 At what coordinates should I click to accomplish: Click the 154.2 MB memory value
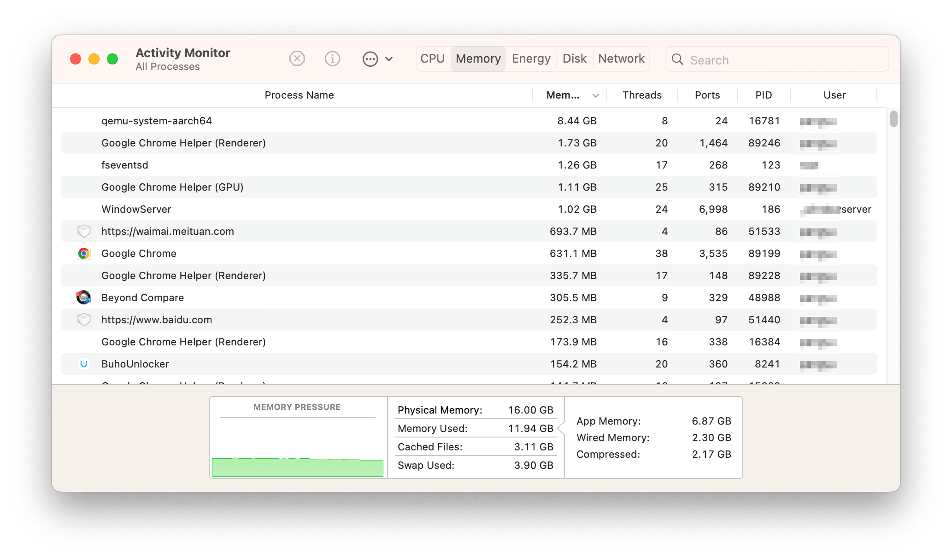[x=573, y=364]
